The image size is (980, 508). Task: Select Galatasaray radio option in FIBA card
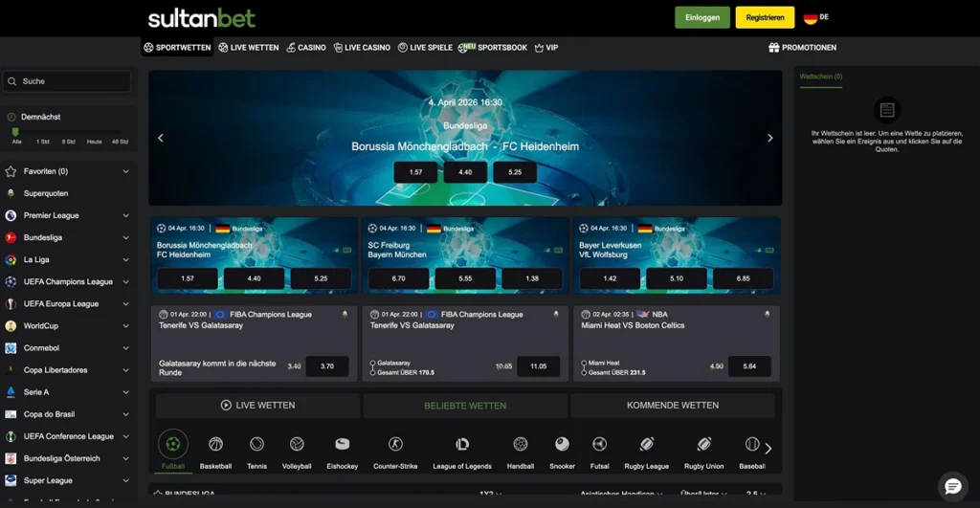click(x=372, y=364)
